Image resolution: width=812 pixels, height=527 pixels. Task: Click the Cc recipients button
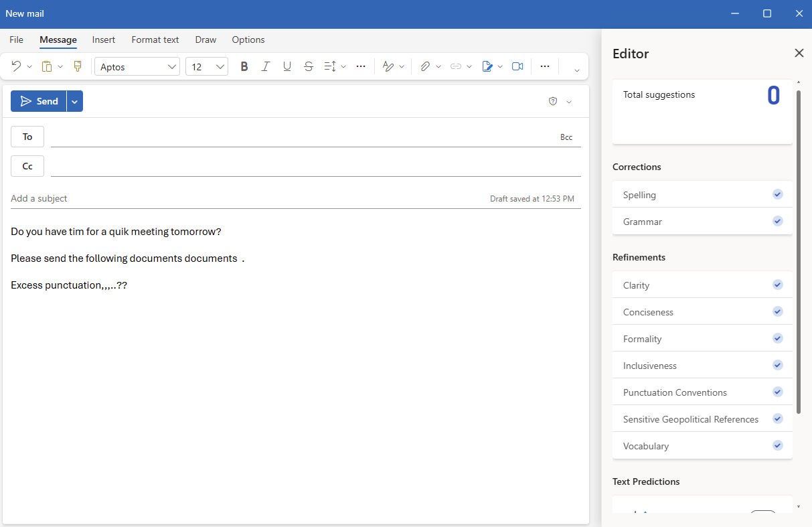pos(27,166)
